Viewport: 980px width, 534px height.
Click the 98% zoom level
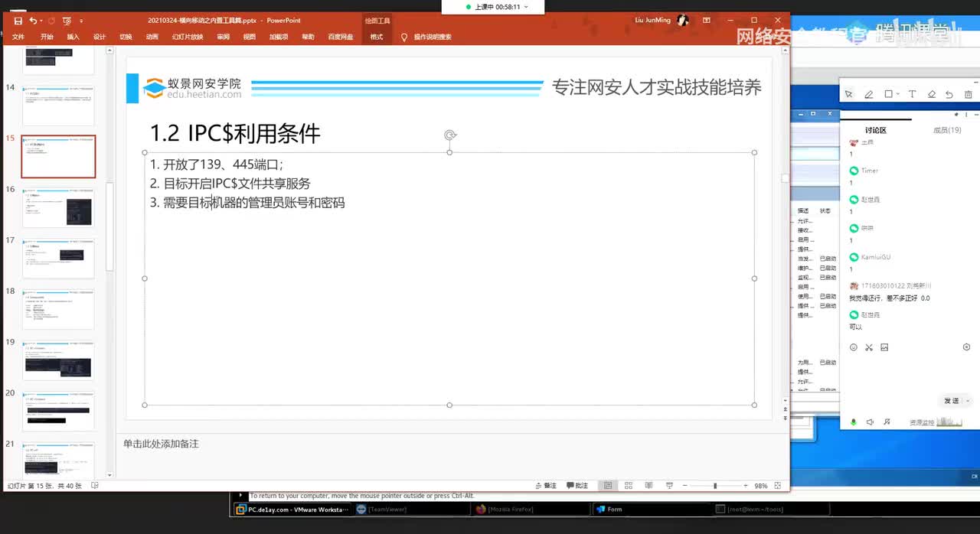761,486
